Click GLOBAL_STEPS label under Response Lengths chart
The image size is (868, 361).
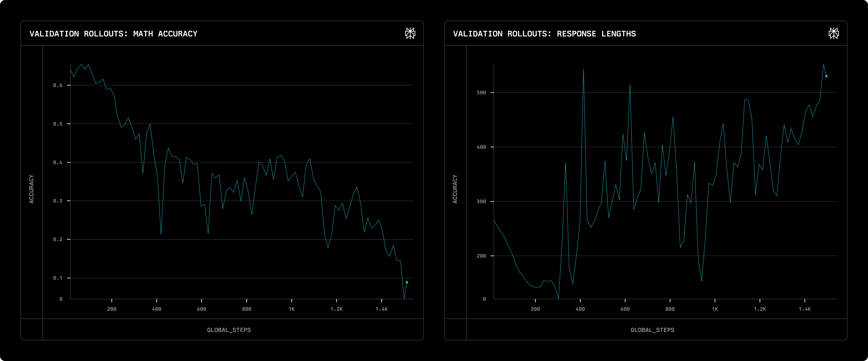(652, 330)
